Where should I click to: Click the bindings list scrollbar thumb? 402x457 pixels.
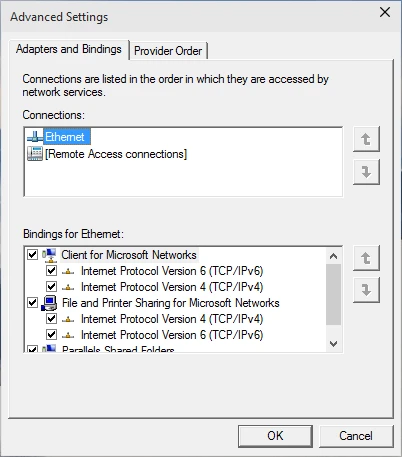(333, 294)
